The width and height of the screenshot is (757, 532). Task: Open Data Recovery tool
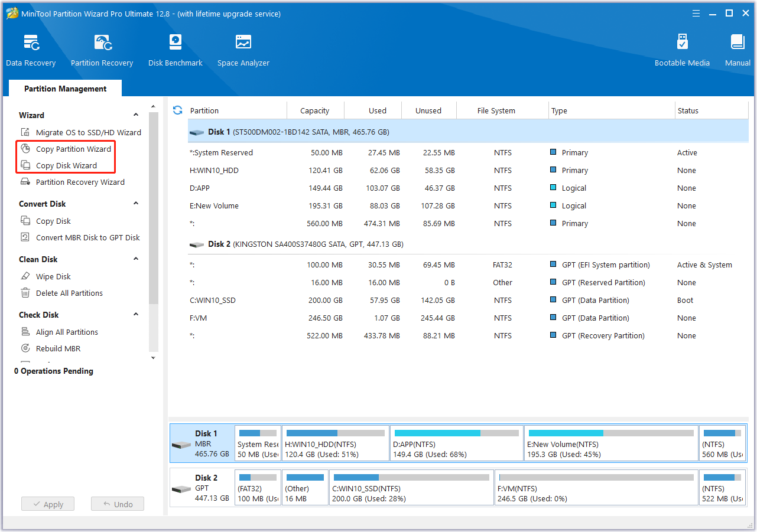31,51
